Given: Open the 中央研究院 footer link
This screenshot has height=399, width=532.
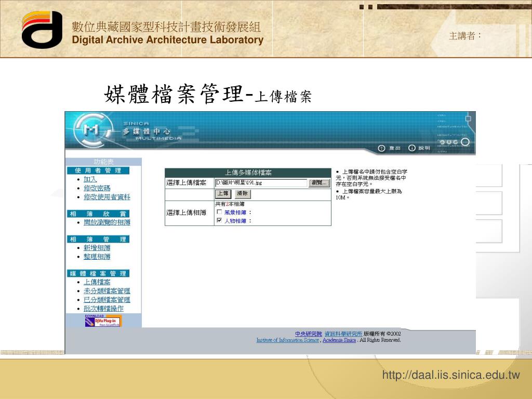Looking at the screenshot, I should pyautogui.click(x=309, y=334).
